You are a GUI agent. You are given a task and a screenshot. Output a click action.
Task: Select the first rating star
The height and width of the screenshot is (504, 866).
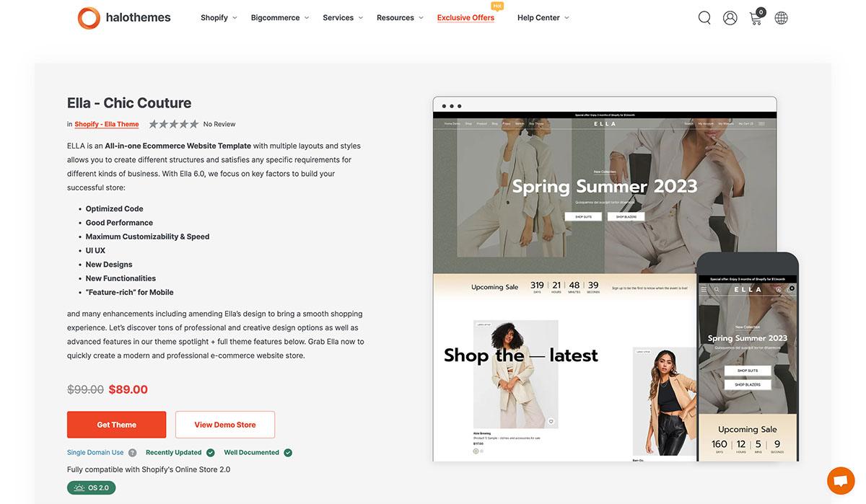coord(153,123)
